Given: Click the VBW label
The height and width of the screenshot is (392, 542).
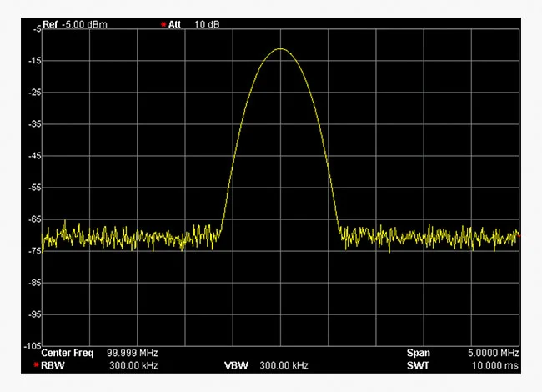Looking at the screenshot, I should point(235,365).
